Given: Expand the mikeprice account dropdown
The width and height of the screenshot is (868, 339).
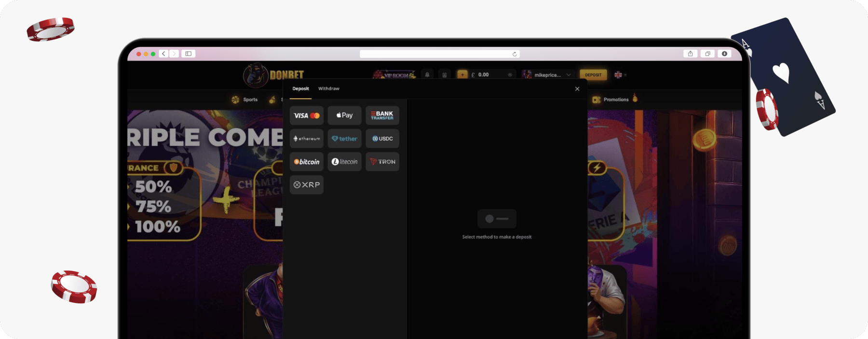Looking at the screenshot, I should [x=569, y=75].
